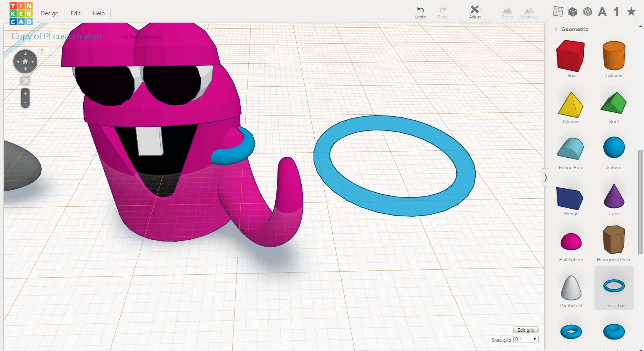Show the workplane grid helper icon

click(x=558, y=12)
